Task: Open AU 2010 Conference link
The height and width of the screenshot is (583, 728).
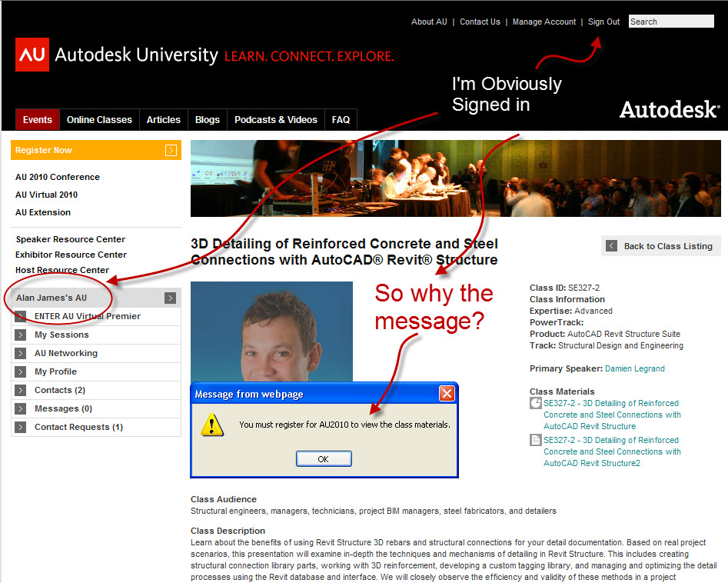Action: tap(58, 177)
